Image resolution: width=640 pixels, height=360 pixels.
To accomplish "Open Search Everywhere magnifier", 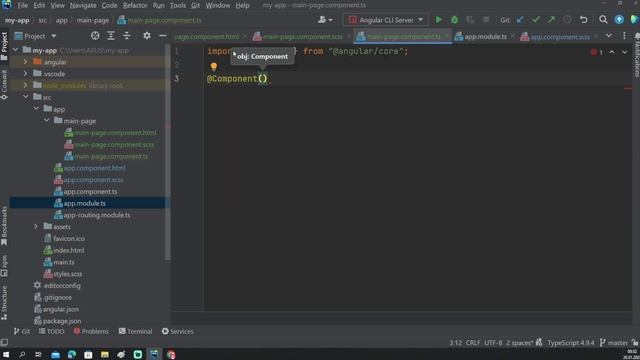I will (x=603, y=20).
